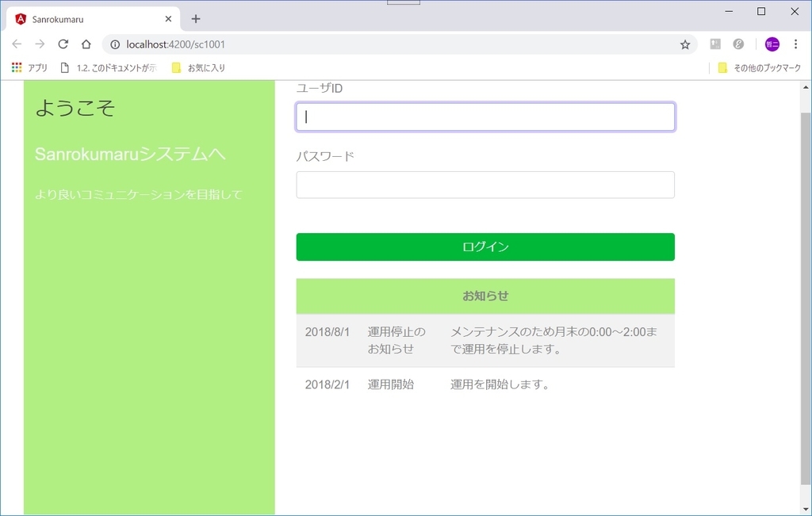Open the アプリ apps grid icon

point(15,67)
